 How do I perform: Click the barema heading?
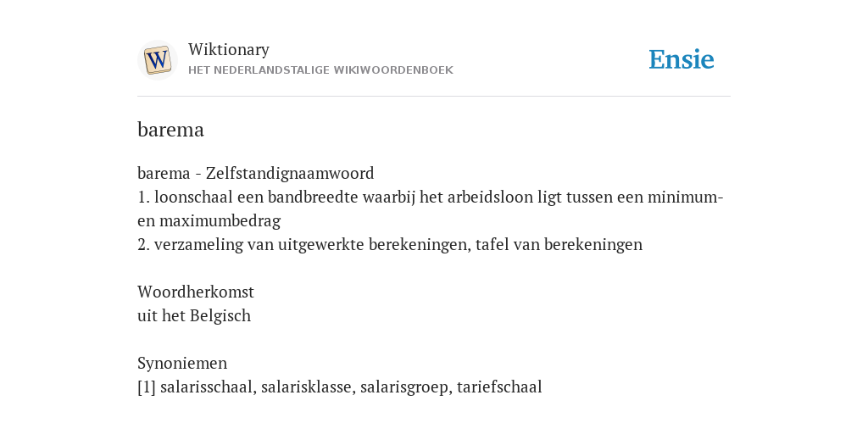click(170, 130)
